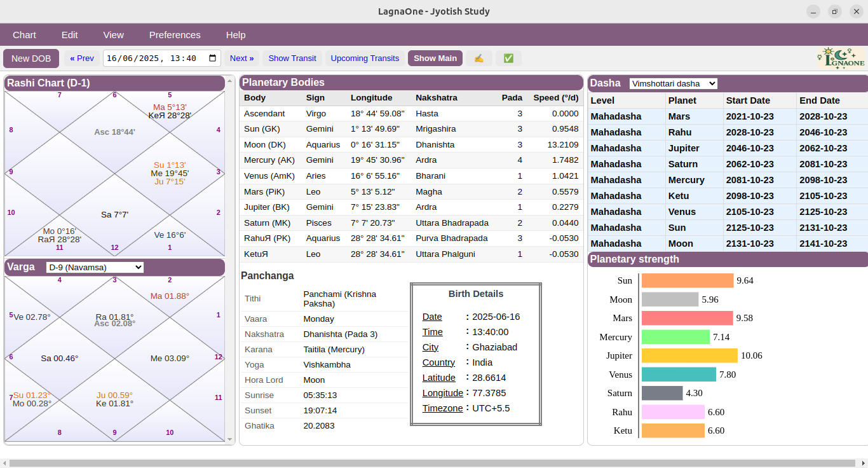868x468 pixels.
Task: Click the Upcoming Transits button
Action: [x=365, y=58]
